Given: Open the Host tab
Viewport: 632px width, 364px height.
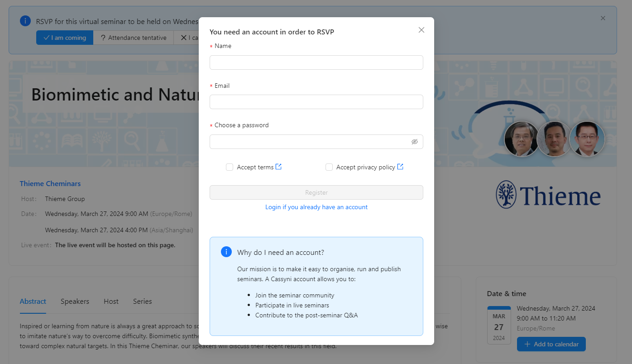Looking at the screenshot, I should click(x=111, y=302).
